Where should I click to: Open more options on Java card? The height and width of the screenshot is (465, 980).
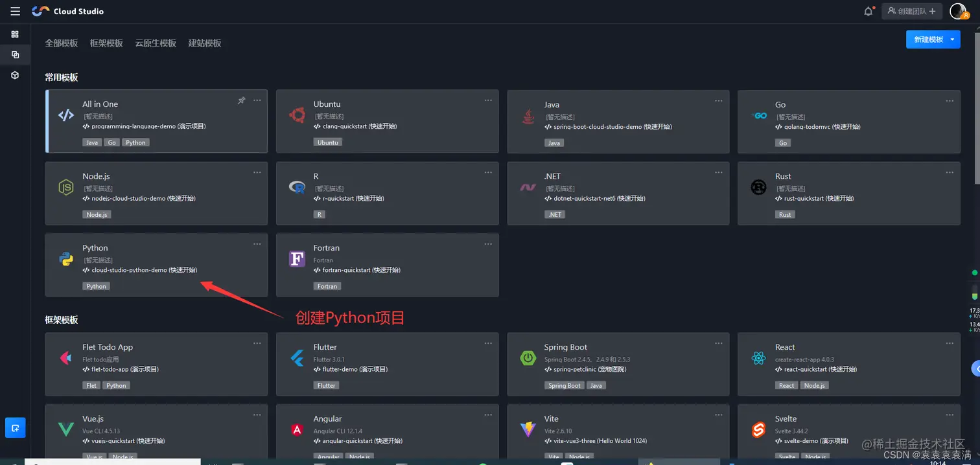coord(719,100)
